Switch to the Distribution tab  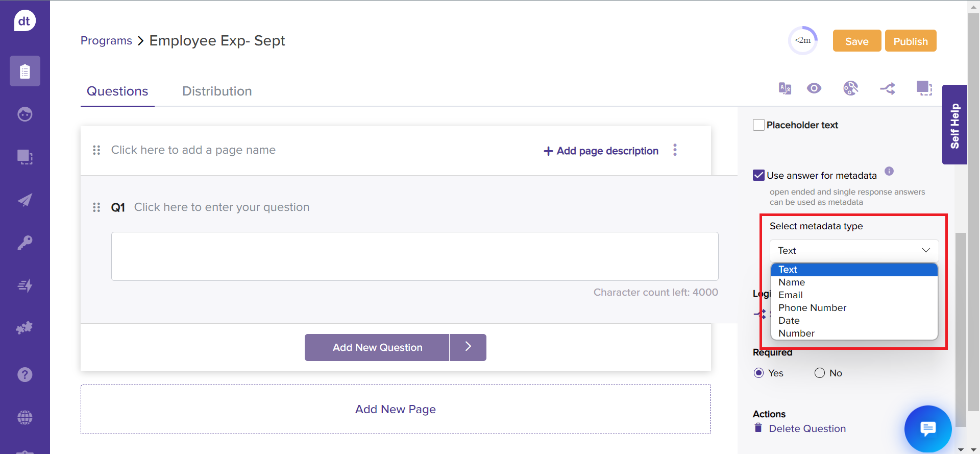[217, 91]
